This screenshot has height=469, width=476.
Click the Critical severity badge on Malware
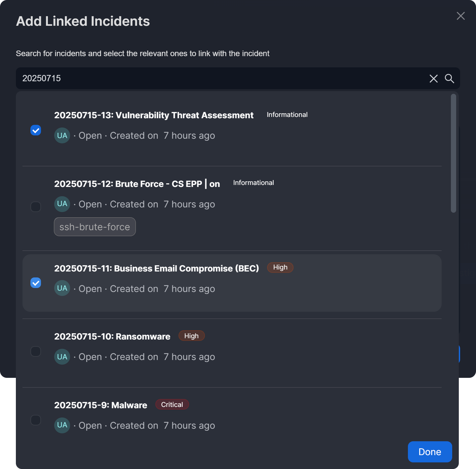click(172, 405)
